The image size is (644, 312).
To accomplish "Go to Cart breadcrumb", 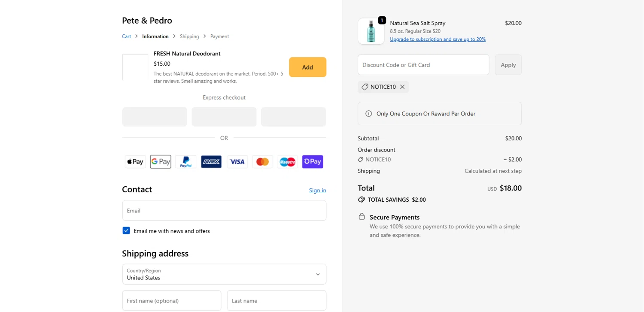I will [126, 36].
